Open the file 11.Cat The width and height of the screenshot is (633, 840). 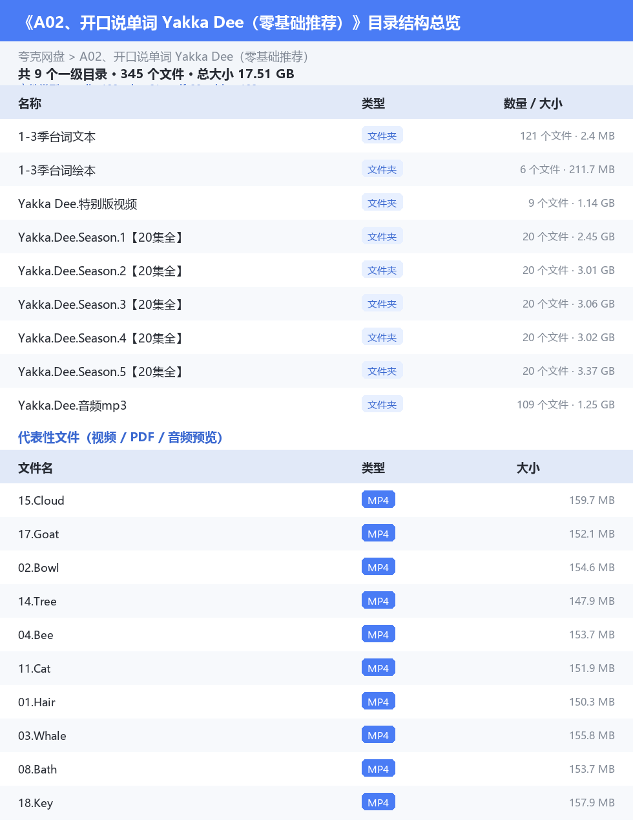[34, 669]
